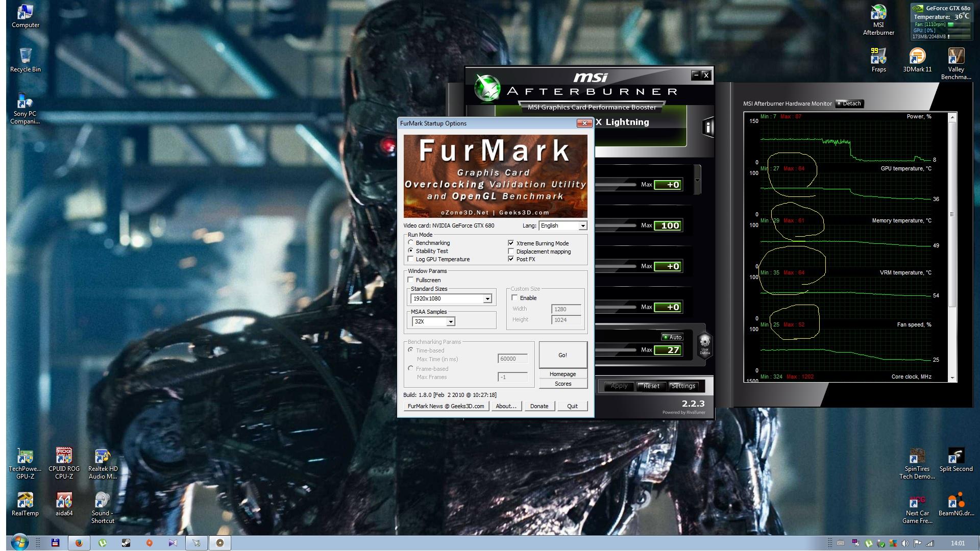This screenshot has height=551, width=980.
Task: Click the Afterburner Settings button
Action: tap(683, 386)
